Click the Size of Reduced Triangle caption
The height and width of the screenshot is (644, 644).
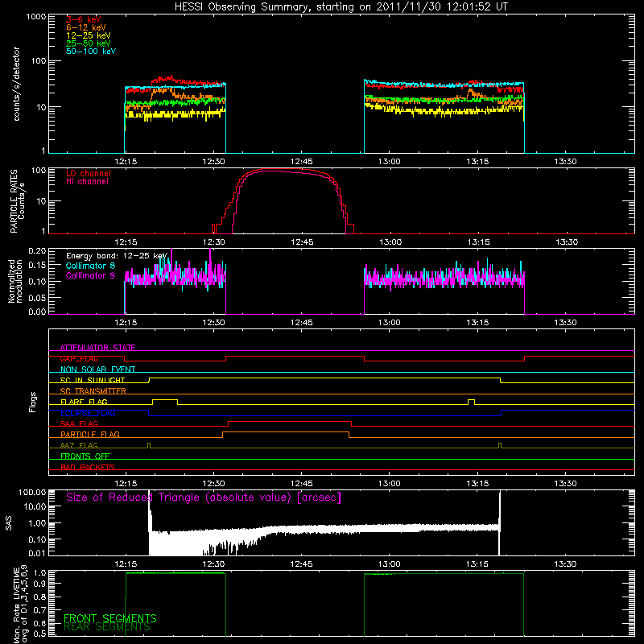click(x=204, y=497)
